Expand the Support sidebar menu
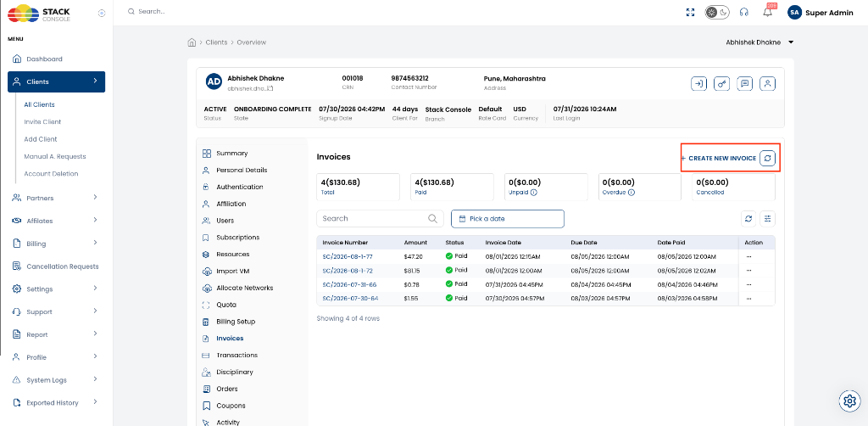The height and width of the screenshot is (426, 868). pos(57,312)
